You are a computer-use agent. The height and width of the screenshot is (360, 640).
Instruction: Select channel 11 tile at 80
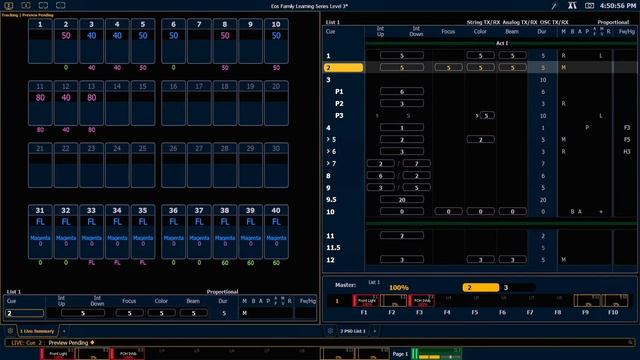pos(40,103)
